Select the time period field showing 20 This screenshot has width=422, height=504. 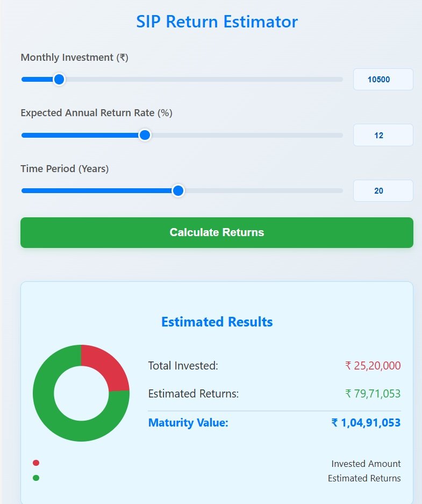coord(383,190)
